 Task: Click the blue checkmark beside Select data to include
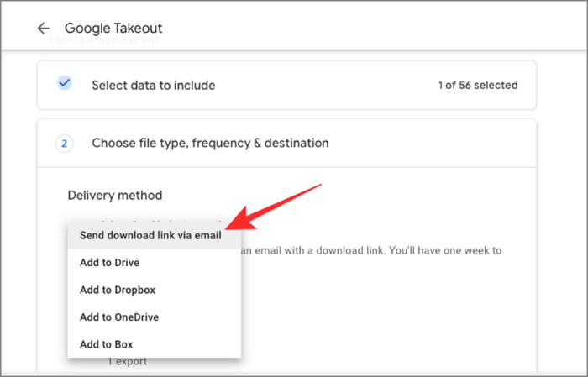[x=65, y=83]
